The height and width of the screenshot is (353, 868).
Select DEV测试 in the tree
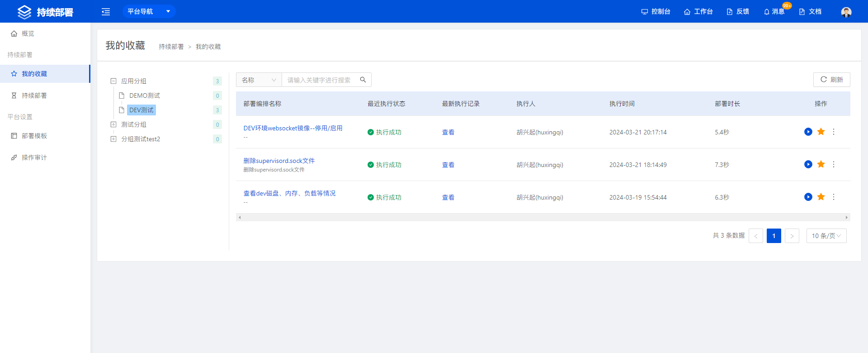[142, 110]
